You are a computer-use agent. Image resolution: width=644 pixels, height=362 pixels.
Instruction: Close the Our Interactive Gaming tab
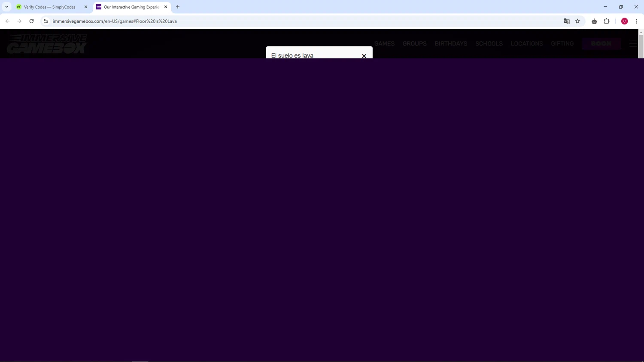(x=166, y=7)
